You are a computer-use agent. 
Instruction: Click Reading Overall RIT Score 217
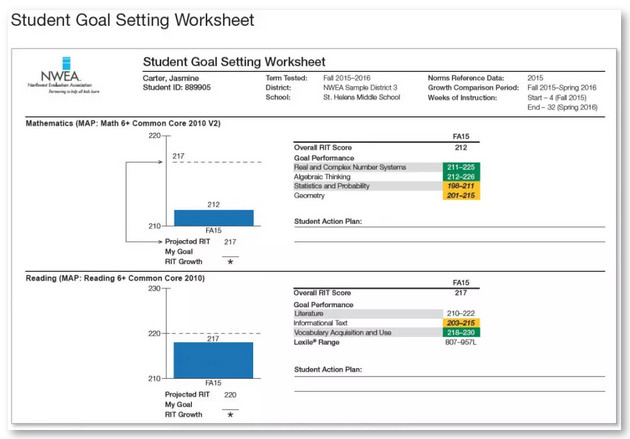point(461,293)
